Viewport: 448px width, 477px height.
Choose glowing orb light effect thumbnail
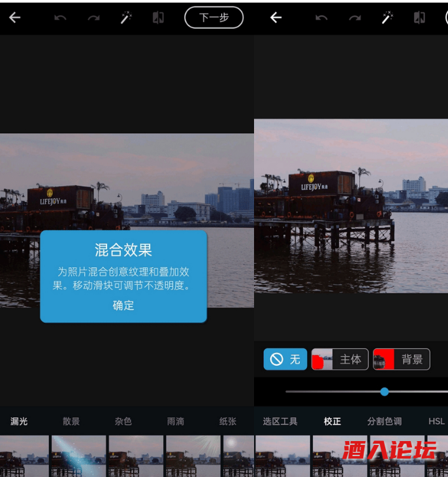click(x=238, y=456)
